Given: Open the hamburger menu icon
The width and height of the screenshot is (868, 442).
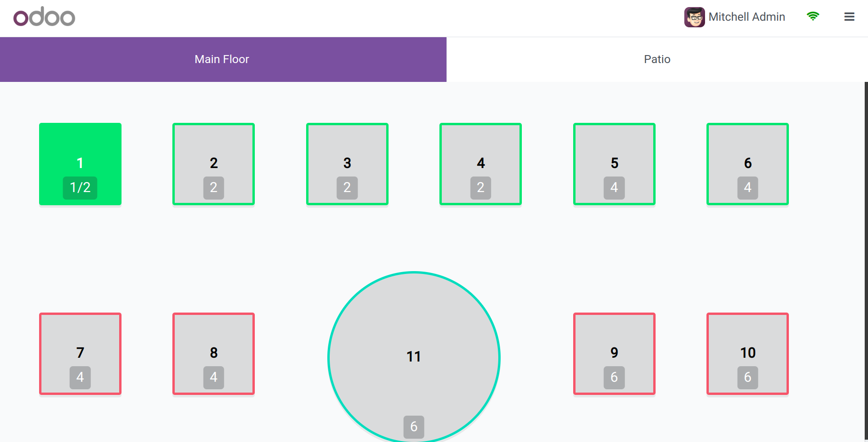Looking at the screenshot, I should click(x=849, y=17).
